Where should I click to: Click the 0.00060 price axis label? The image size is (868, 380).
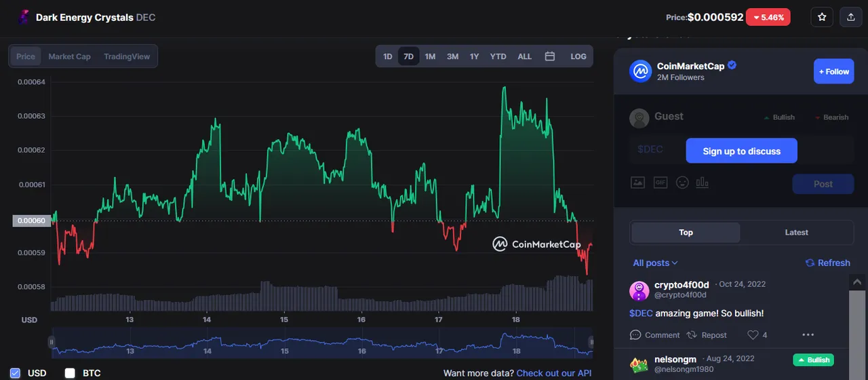tap(31, 221)
